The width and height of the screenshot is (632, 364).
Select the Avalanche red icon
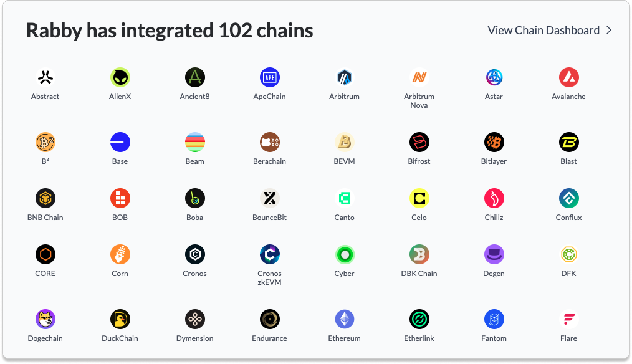pos(569,77)
